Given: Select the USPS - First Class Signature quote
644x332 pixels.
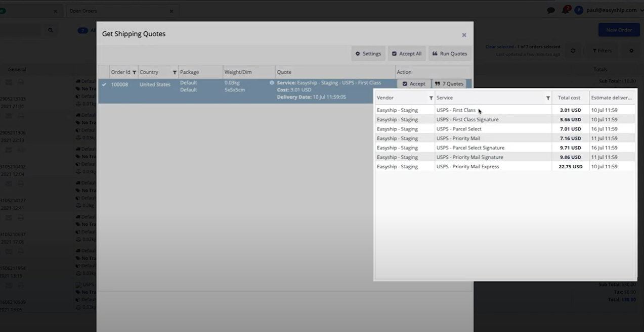Looking at the screenshot, I should coord(505,119).
